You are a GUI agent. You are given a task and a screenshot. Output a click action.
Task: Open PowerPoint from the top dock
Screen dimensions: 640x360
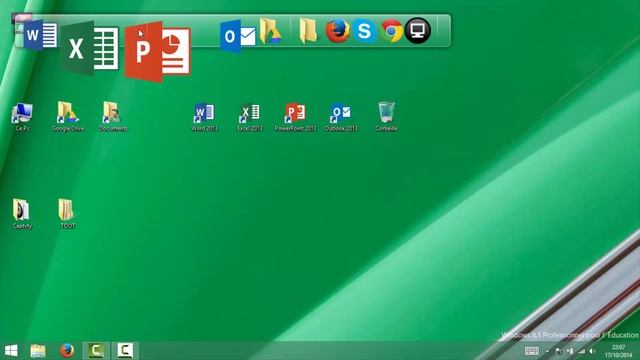pyautogui.click(x=158, y=51)
